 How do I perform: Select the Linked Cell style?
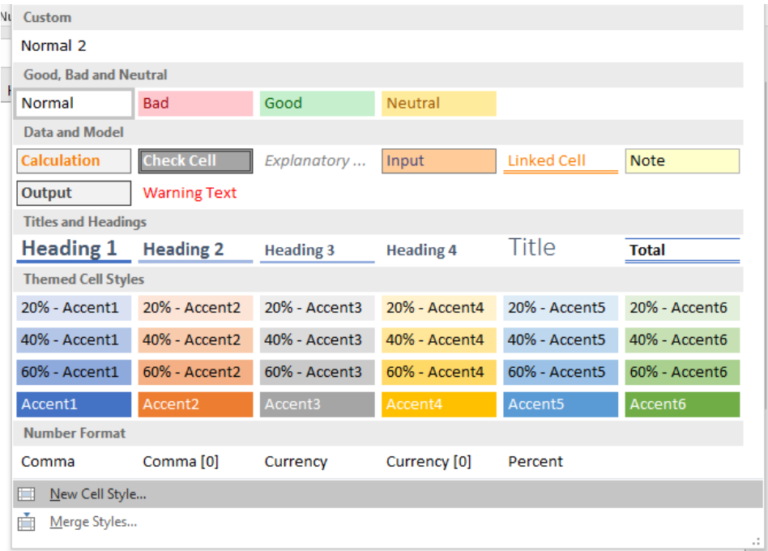click(x=560, y=161)
